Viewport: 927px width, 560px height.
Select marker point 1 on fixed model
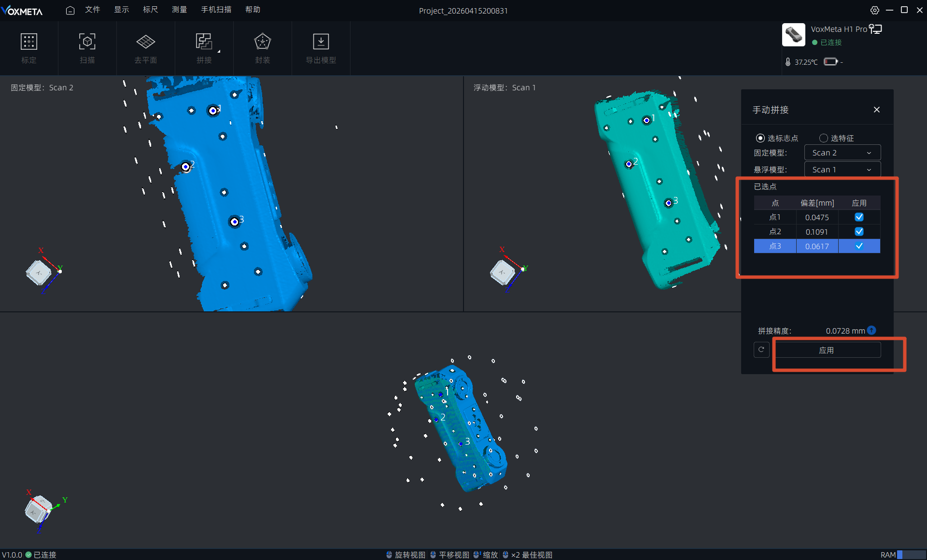[213, 111]
